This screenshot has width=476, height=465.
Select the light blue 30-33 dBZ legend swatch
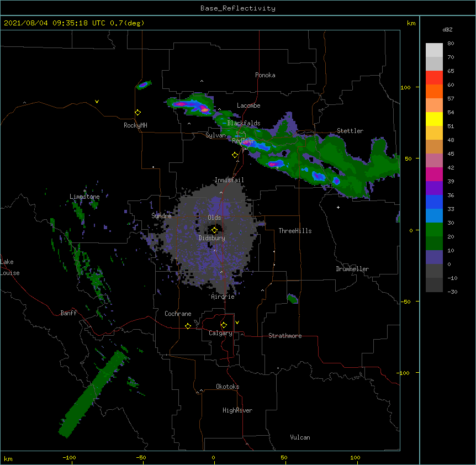click(434, 215)
